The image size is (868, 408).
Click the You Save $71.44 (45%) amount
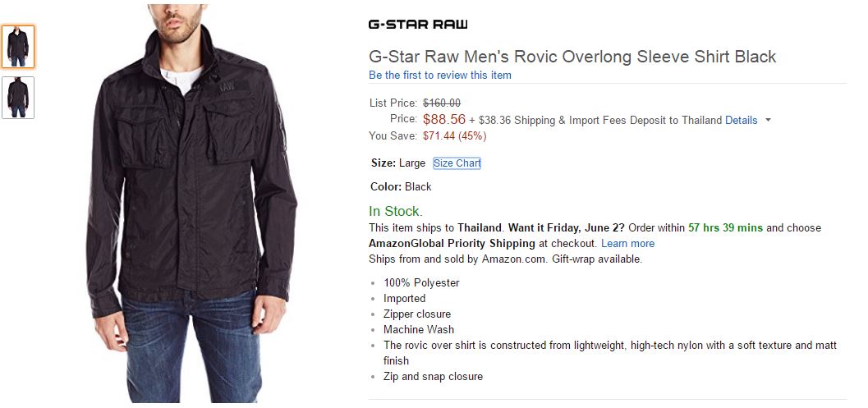coord(454,135)
